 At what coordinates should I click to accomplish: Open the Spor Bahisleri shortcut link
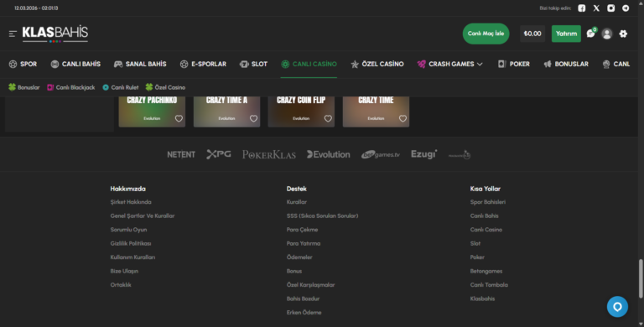[488, 202]
